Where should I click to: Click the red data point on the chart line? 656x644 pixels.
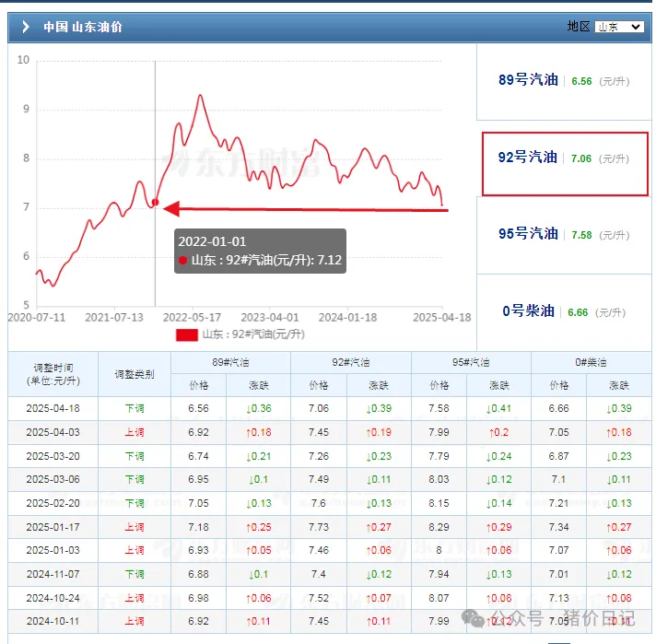155,202
